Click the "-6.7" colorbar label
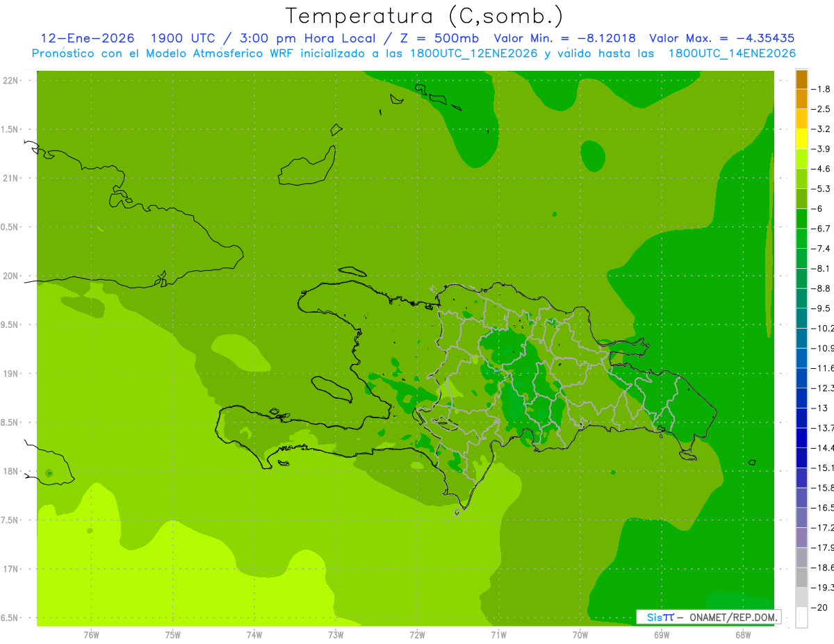Screen dimensions: 834x644 (821, 229)
